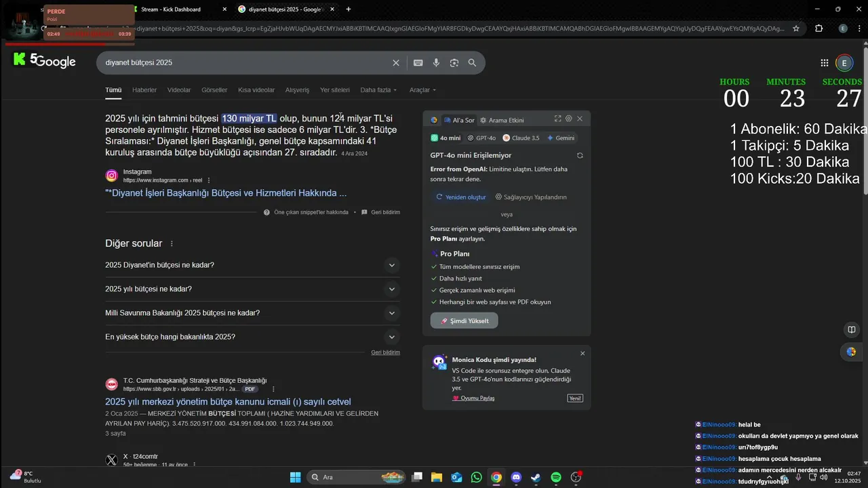This screenshot has height=488, width=868.
Task: Expand the Monica AI panel to fullscreen
Action: point(557,119)
